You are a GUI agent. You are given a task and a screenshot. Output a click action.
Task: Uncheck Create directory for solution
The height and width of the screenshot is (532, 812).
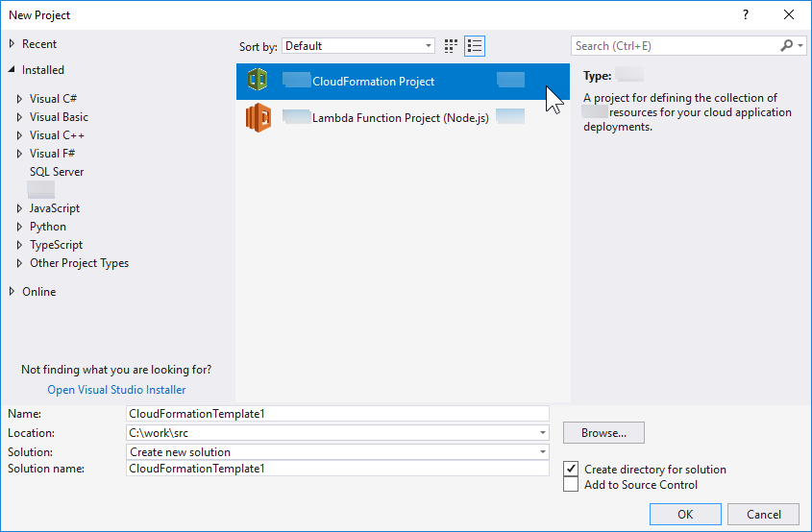click(x=572, y=469)
